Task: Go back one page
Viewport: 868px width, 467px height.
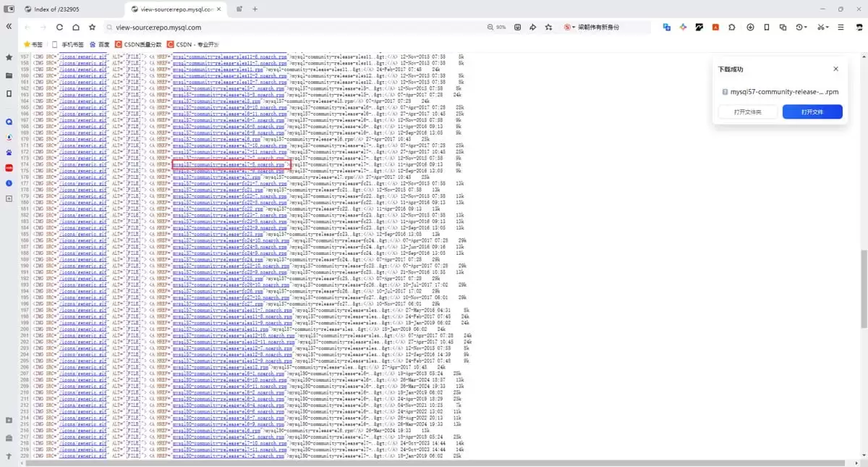Action: tap(27, 27)
